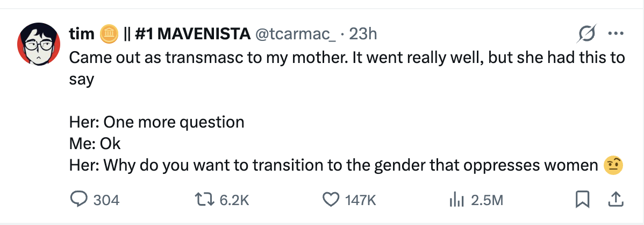Click the raised eyebrow emoji in post
This screenshot has width=644, height=225.
(613, 165)
